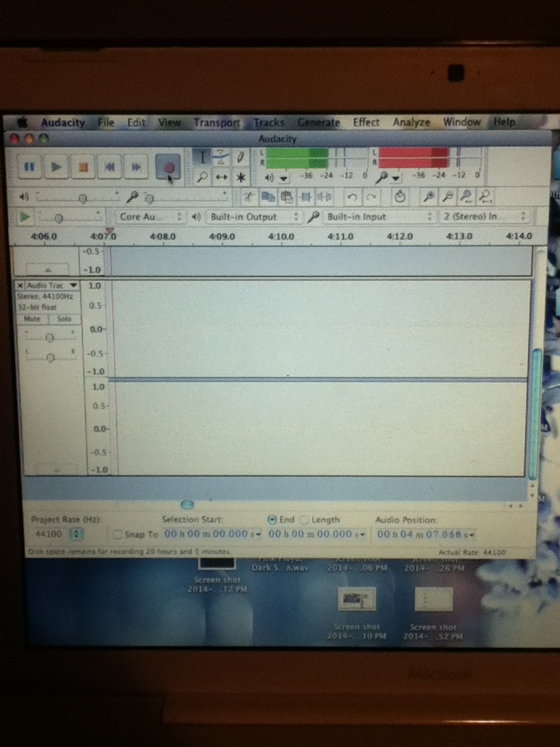The width and height of the screenshot is (560, 747).
Task: Click the 4:10.0 mark on timeline ruler
Action: tap(281, 237)
